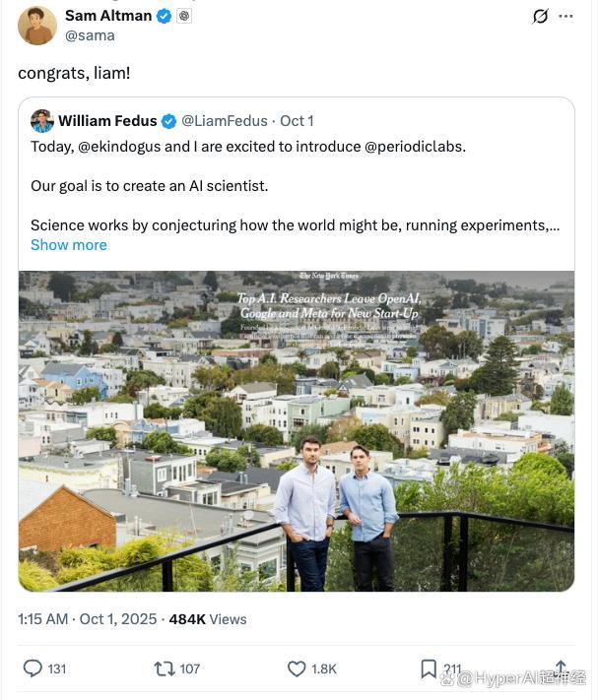Click William Fedus's verified badge
The height and width of the screenshot is (700, 598).
168,121
